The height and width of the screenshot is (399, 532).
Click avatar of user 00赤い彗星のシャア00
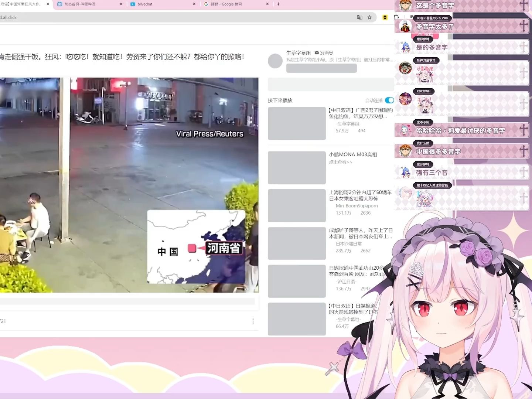[405, 26]
